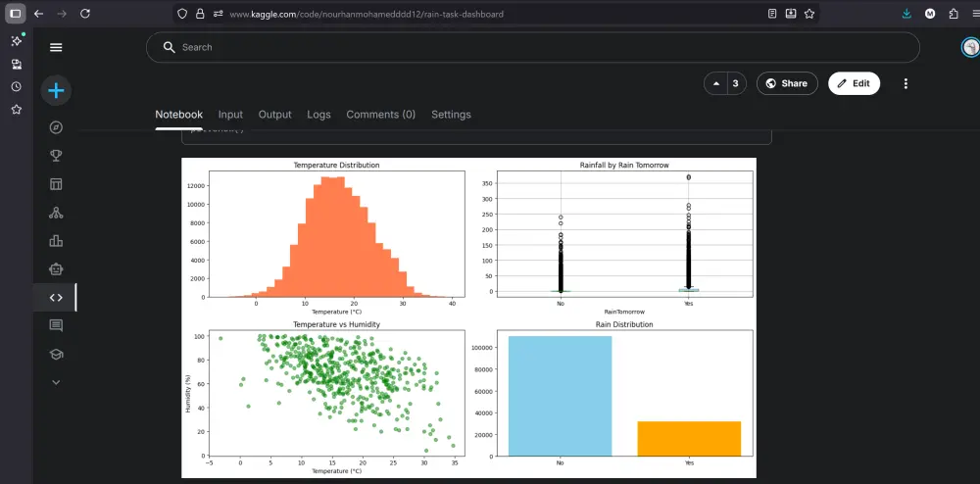View the voters count of 3
Image resolution: width=980 pixels, height=484 pixels.
click(x=736, y=83)
